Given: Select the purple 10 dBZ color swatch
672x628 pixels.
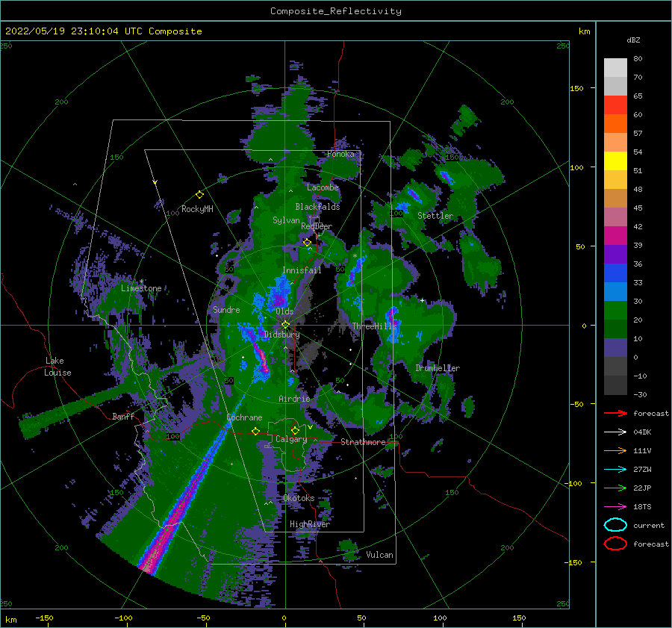Looking at the screenshot, I should pos(615,347).
